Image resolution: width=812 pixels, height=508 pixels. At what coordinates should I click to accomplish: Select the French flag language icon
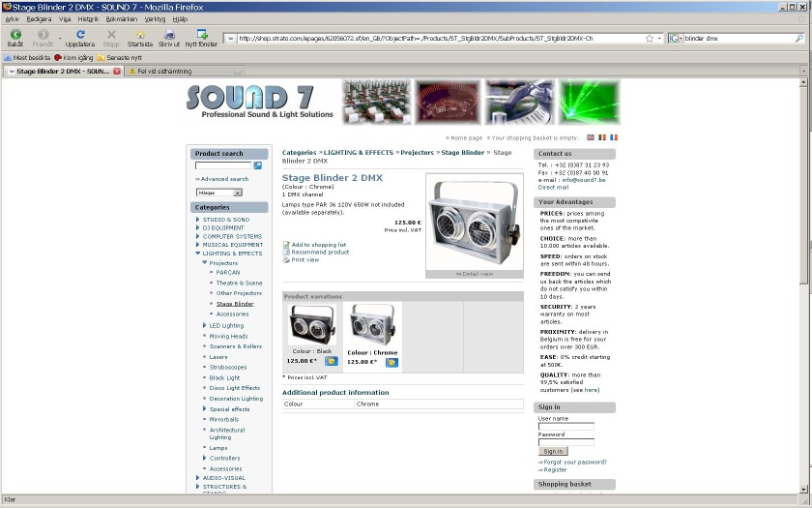click(614, 137)
